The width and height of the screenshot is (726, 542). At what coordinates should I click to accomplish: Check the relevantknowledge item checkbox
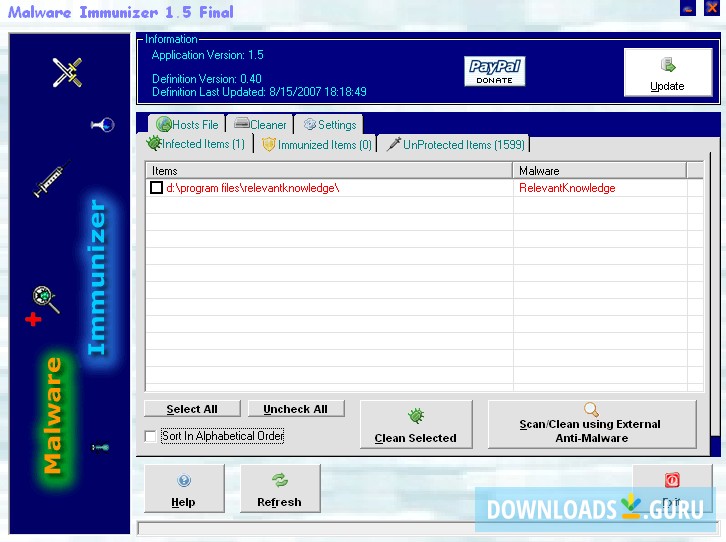(156, 187)
